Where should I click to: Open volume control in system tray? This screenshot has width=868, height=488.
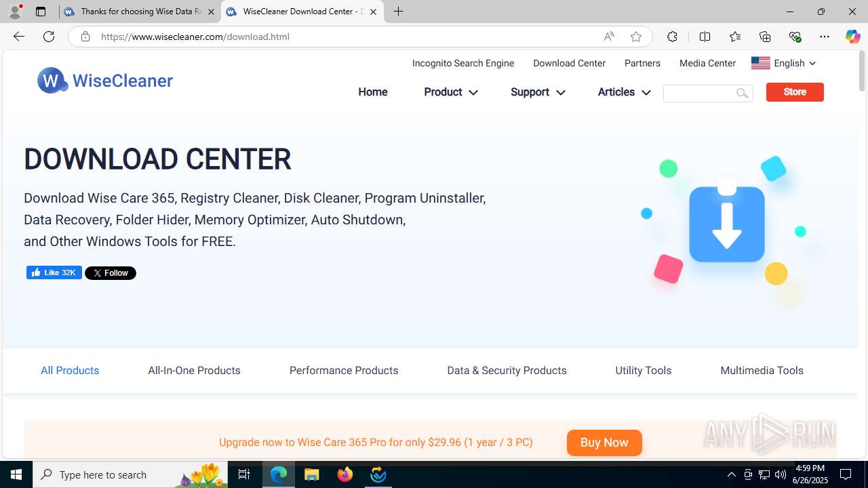point(781,474)
